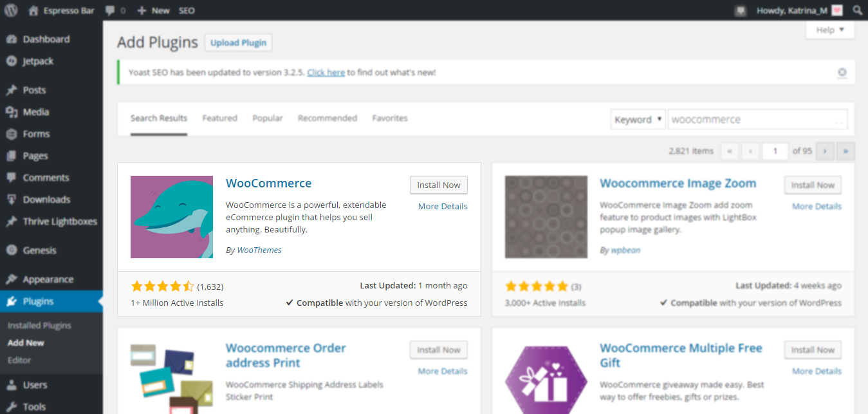Click the WordPress logo in admin bar
The width and height of the screenshot is (868, 414).
11,10
